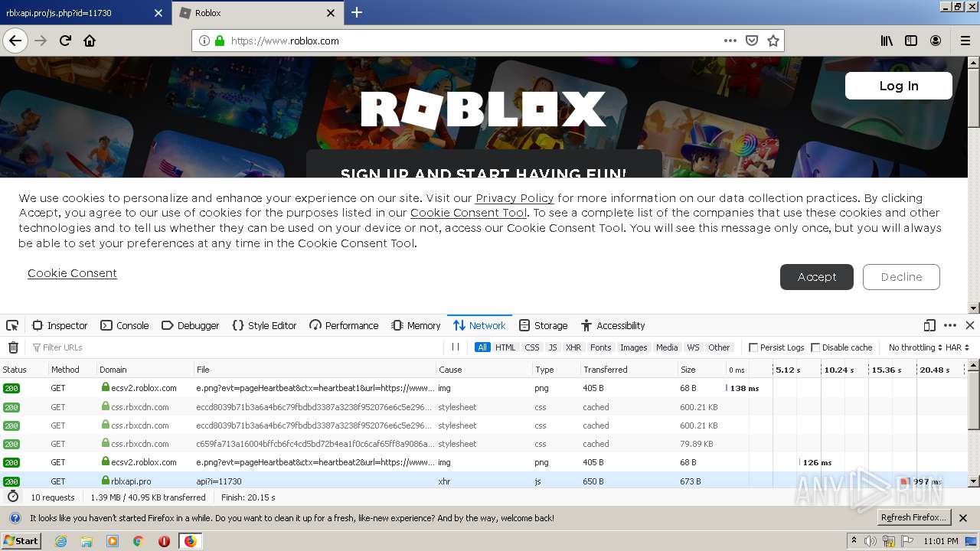This screenshot has width=980, height=551.
Task: Click the Filter URLs input field
Action: (235, 347)
